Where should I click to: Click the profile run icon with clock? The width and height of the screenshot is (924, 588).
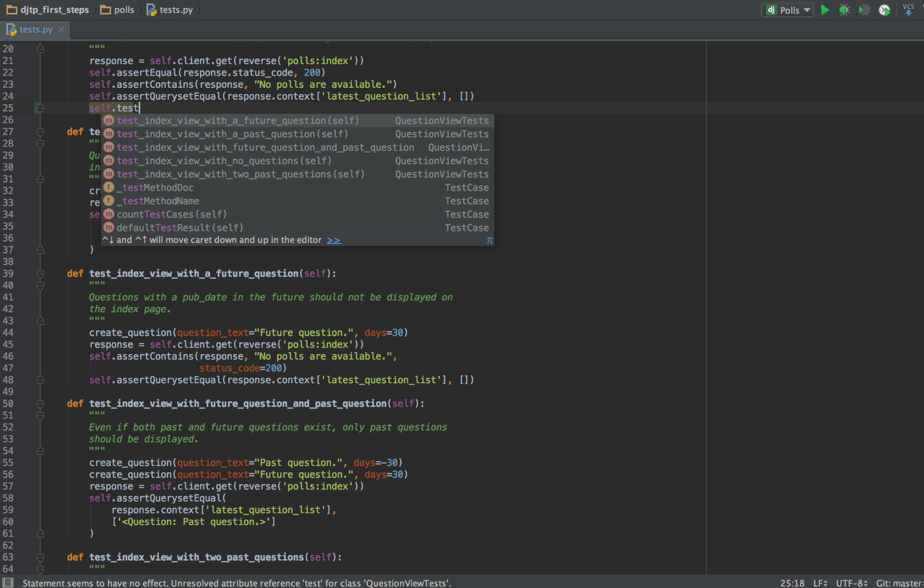pyautogui.click(x=884, y=10)
